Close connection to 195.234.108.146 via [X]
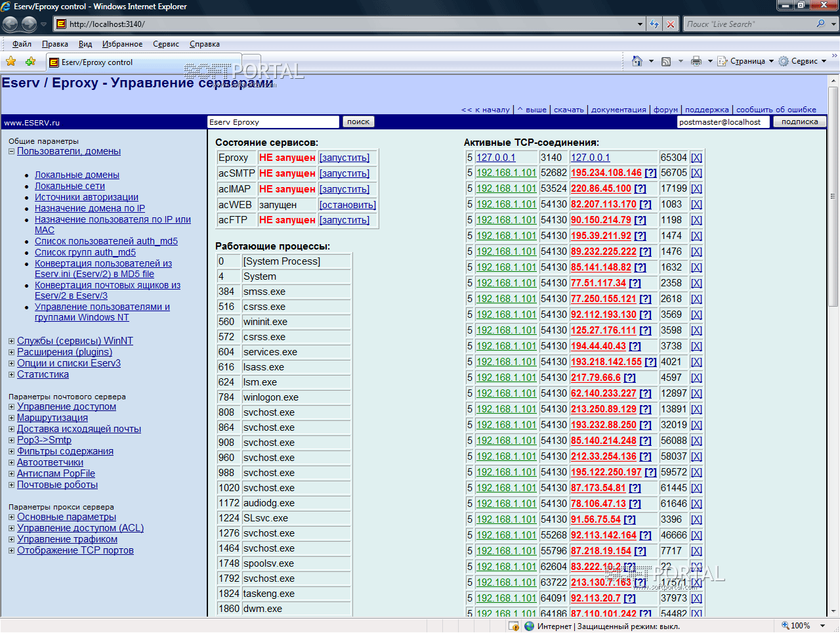840x633 pixels. pos(696,173)
